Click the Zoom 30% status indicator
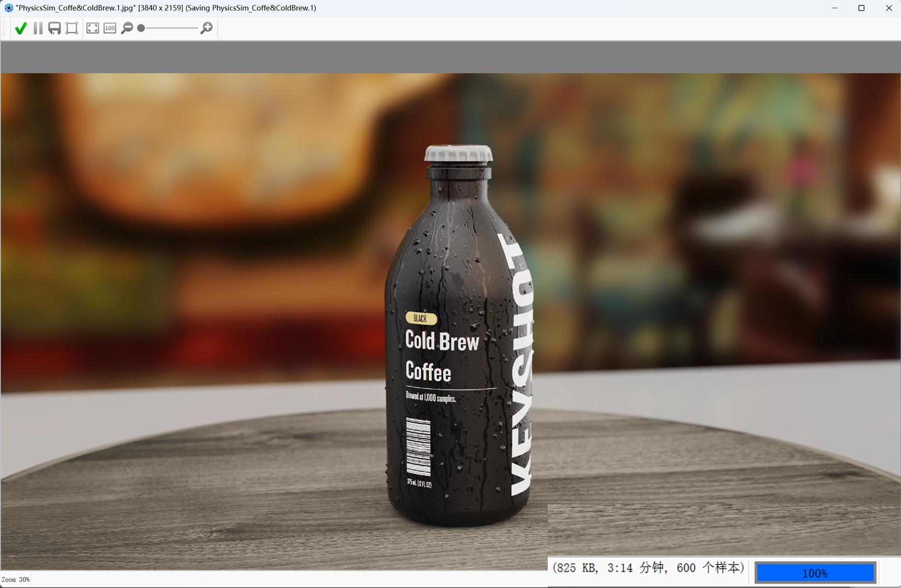The width and height of the screenshot is (901, 588). (x=16, y=579)
